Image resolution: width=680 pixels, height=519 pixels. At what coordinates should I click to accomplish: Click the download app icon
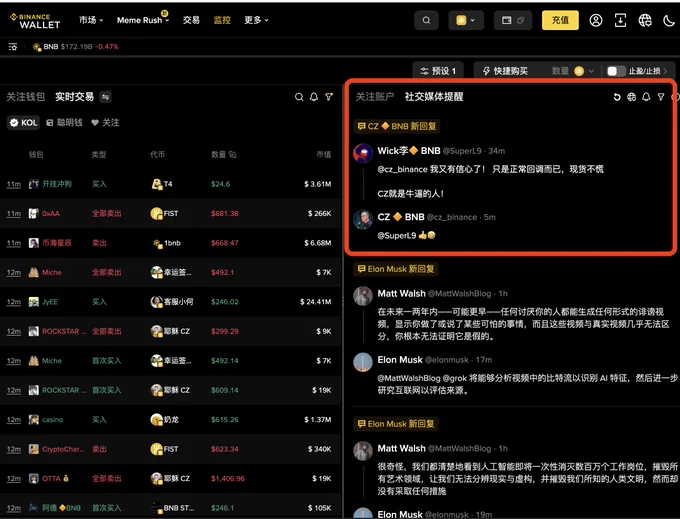[620, 20]
